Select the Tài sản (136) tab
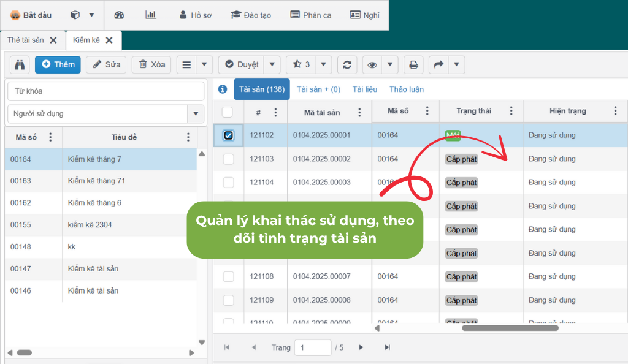This screenshot has width=628, height=364. pos(262,89)
